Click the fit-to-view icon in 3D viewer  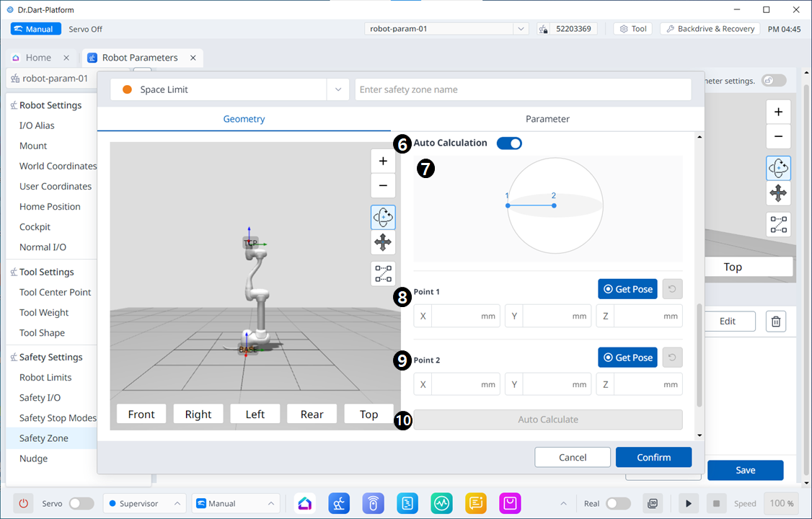383,274
